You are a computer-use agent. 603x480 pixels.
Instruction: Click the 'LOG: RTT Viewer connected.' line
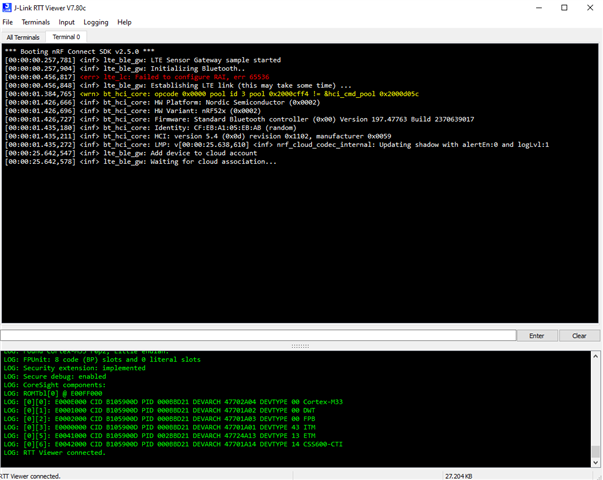click(54, 453)
